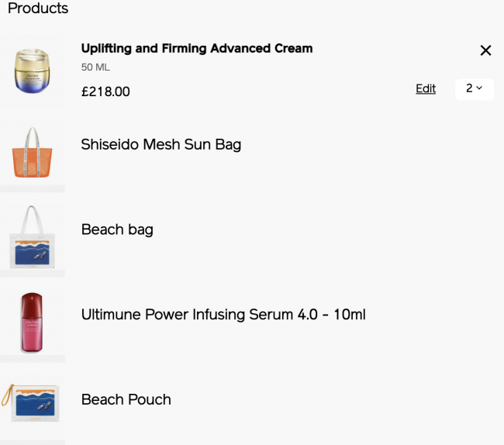The image size is (504, 445).
Task: Click the Products section heading
Action: pyautogui.click(x=38, y=8)
